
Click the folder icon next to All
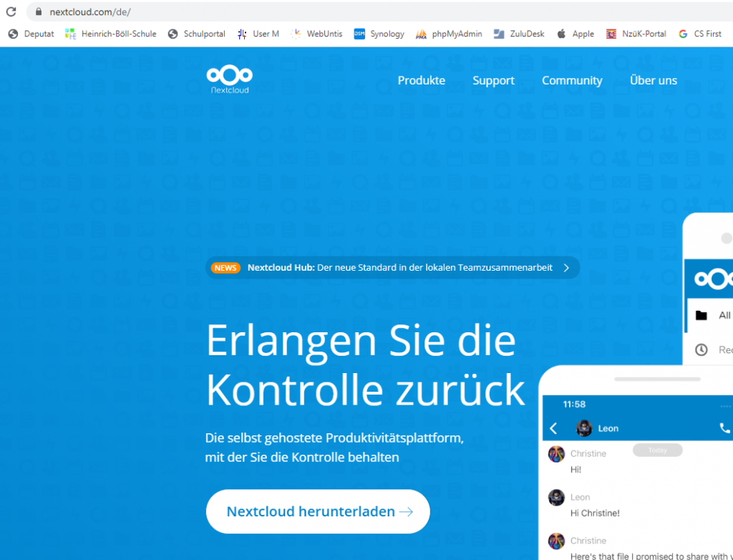point(702,315)
